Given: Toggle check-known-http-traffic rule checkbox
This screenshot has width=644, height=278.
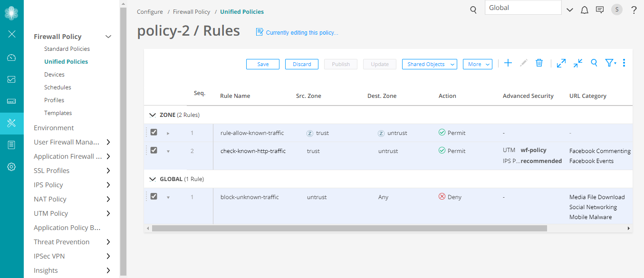Looking at the screenshot, I should coord(154,150).
